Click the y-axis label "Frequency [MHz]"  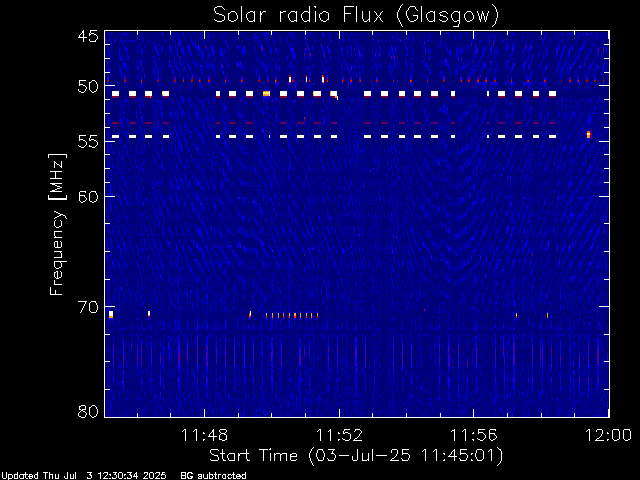[57, 224]
